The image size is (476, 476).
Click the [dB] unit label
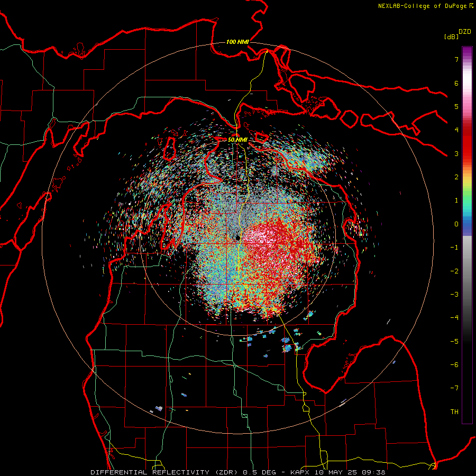click(451, 36)
